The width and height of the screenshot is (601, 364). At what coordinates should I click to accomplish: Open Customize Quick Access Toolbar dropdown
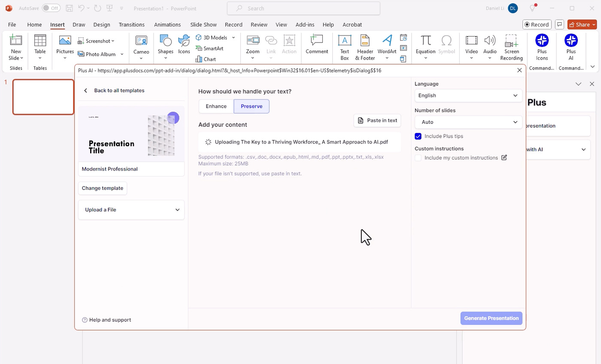click(x=122, y=8)
